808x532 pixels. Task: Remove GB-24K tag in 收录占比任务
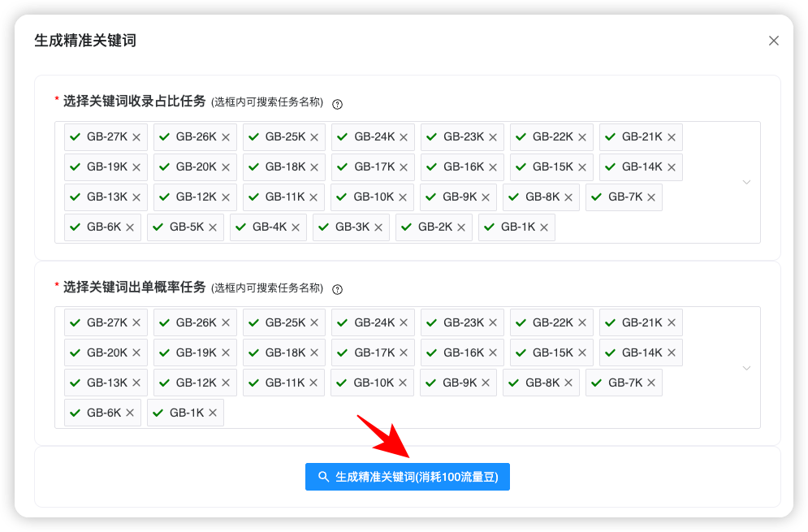tap(404, 137)
